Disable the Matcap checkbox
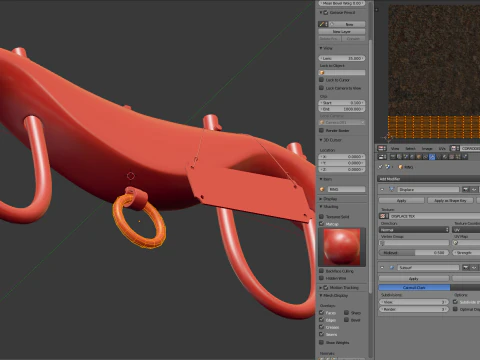480x360 pixels. coord(321,224)
